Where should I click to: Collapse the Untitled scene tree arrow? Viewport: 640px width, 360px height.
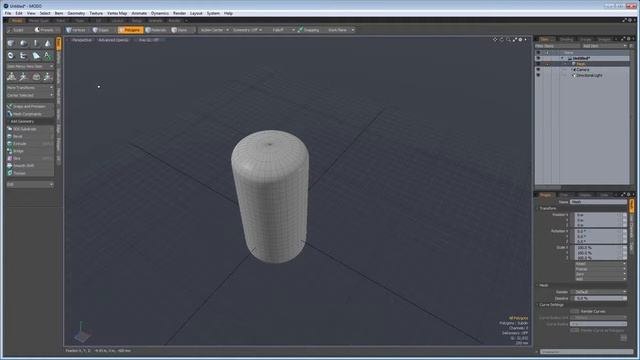(x=563, y=58)
